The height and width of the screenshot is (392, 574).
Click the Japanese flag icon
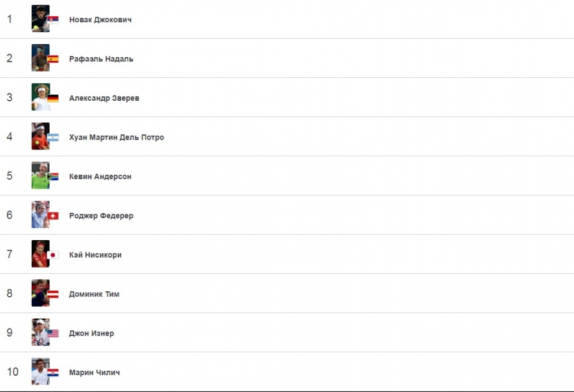pyautogui.click(x=53, y=254)
